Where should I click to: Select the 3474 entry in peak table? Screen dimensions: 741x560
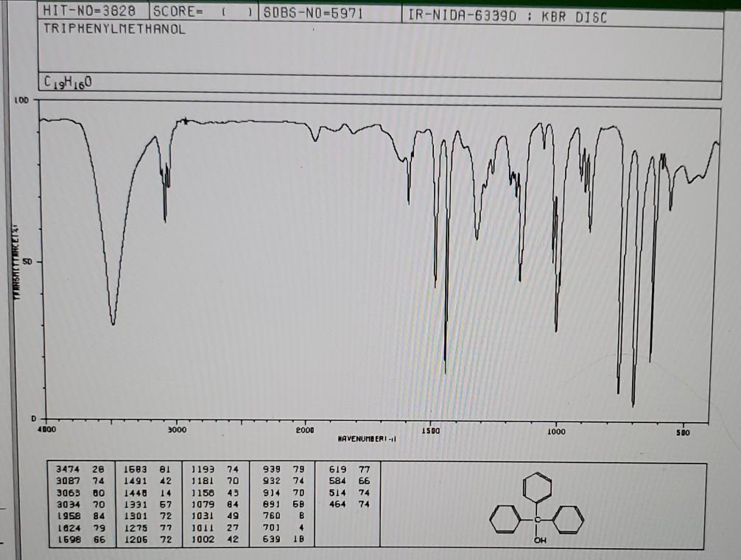pyautogui.click(x=80, y=469)
